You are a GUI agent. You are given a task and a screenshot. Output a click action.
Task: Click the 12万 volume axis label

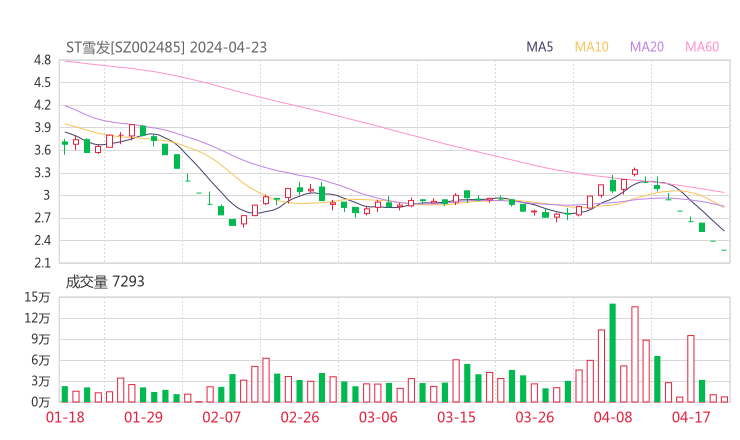[37, 318]
